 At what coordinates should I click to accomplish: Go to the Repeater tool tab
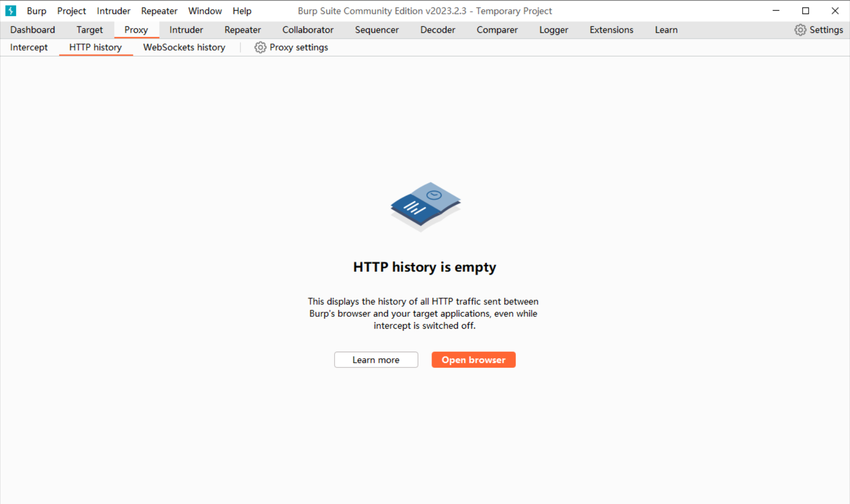[x=243, y=30]
